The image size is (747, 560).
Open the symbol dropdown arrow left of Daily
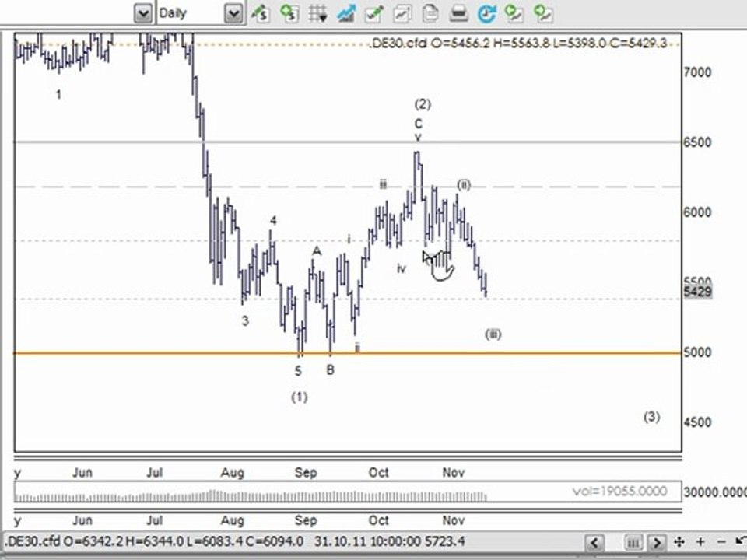[143, 13]
